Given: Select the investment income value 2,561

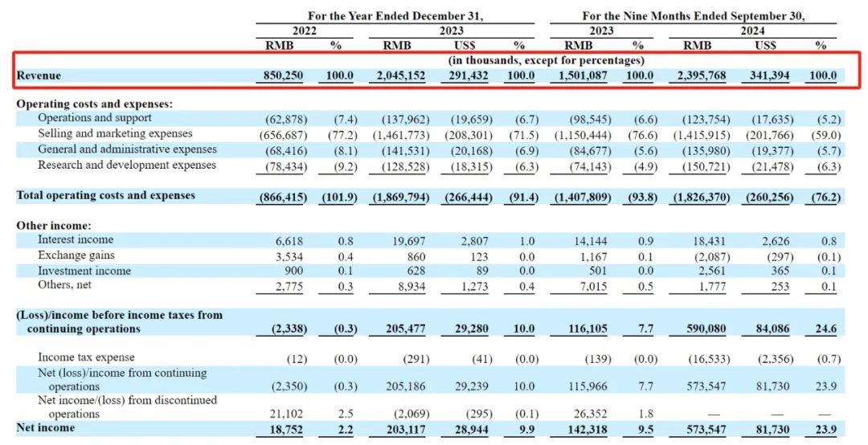Looking at the screenshot, I should point(712,271).
